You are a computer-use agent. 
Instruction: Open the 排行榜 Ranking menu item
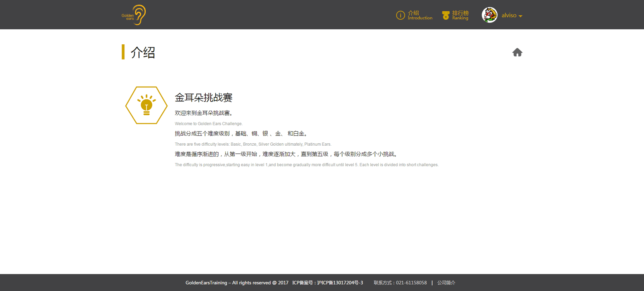coord(460,15)
